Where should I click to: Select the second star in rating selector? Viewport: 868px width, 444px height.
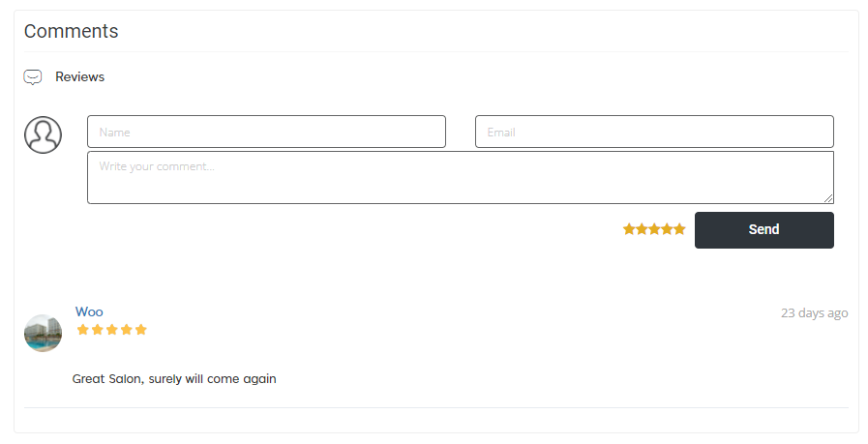point(642,229)
